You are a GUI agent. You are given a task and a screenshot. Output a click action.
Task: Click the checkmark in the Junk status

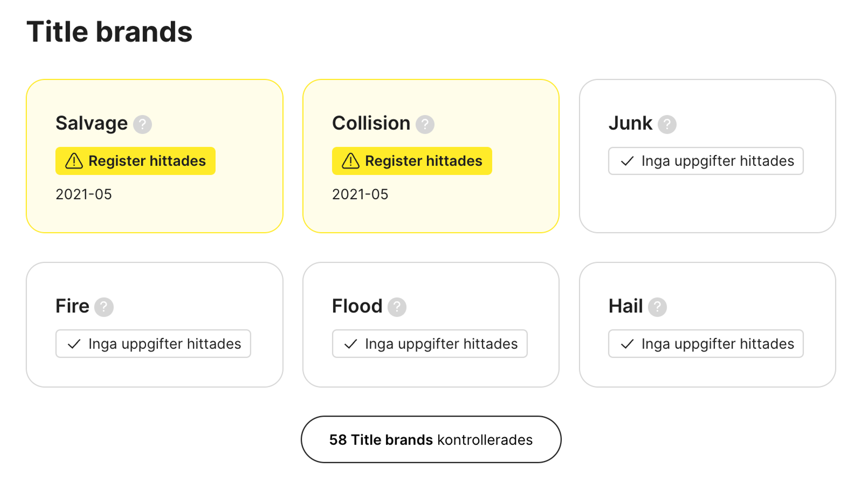pyautogui.click(x=627, y=161)
